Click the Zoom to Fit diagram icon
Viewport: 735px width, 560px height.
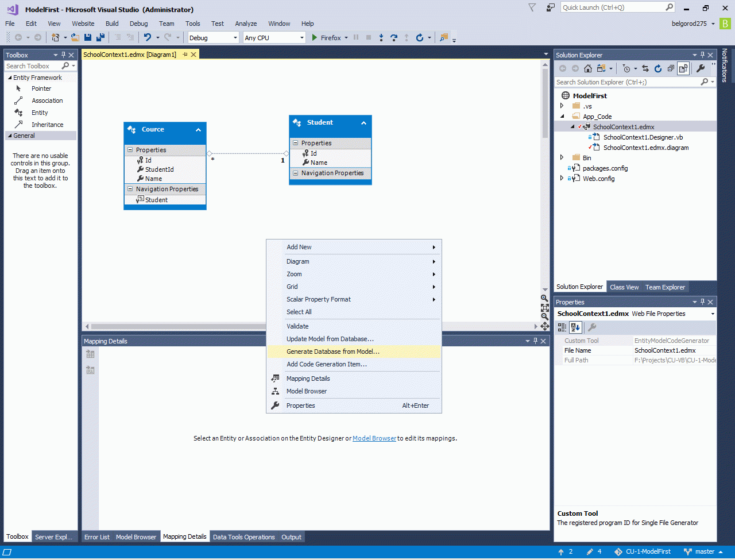(544, 307)
